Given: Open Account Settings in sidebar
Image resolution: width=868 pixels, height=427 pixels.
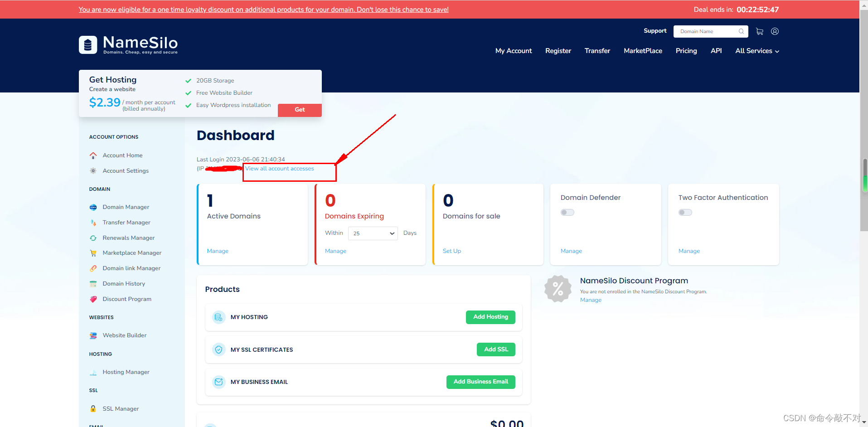Looking at the screenshot, I should tap(126, 171).
